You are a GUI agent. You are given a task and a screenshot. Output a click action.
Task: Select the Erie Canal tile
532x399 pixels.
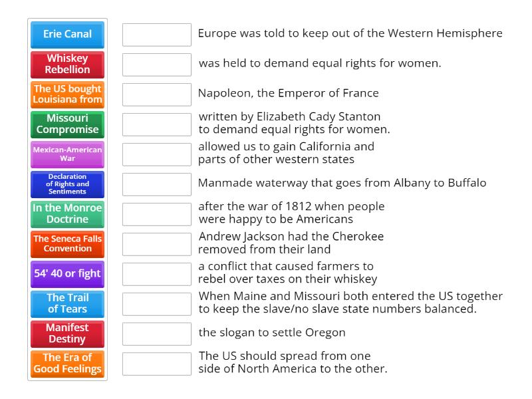pyautogui.click(x=67, y=34)
